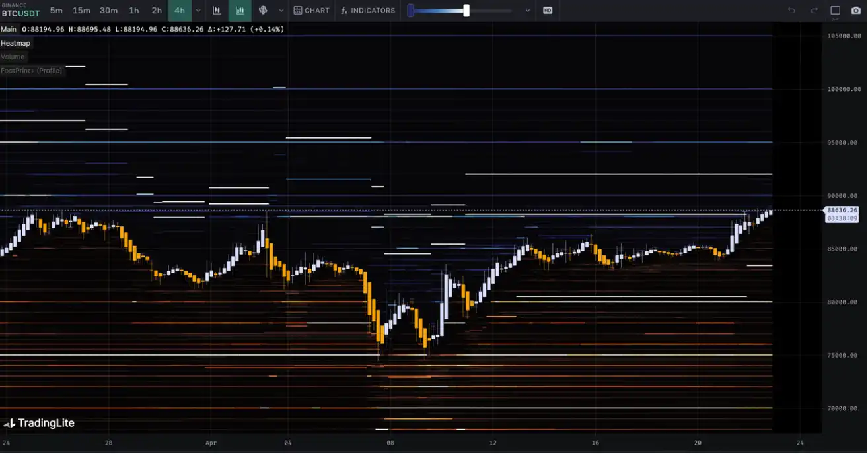Open the CHART settings button

pos(311,11)
